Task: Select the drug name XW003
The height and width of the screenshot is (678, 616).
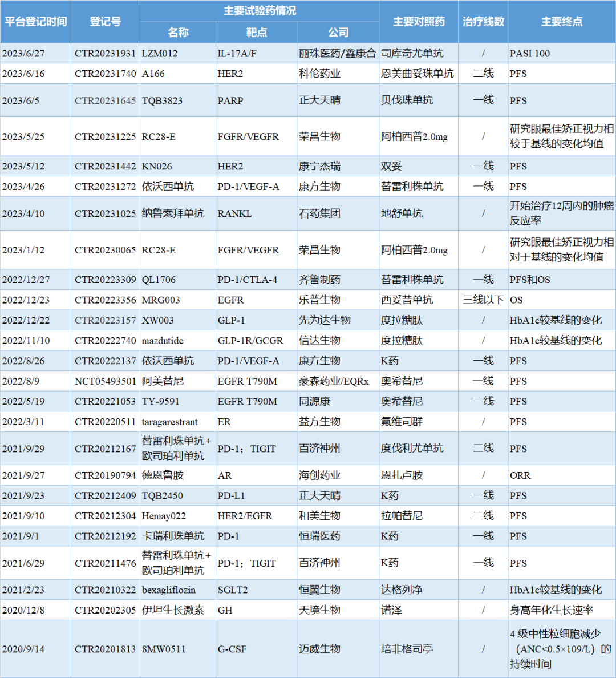Action: tap(158, 320)
